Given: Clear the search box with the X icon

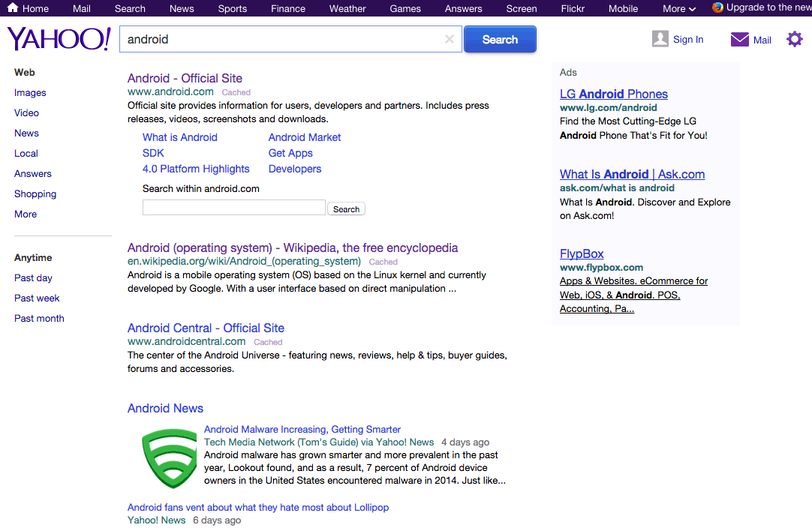Looking at the screenshot, I should (450, 39).
